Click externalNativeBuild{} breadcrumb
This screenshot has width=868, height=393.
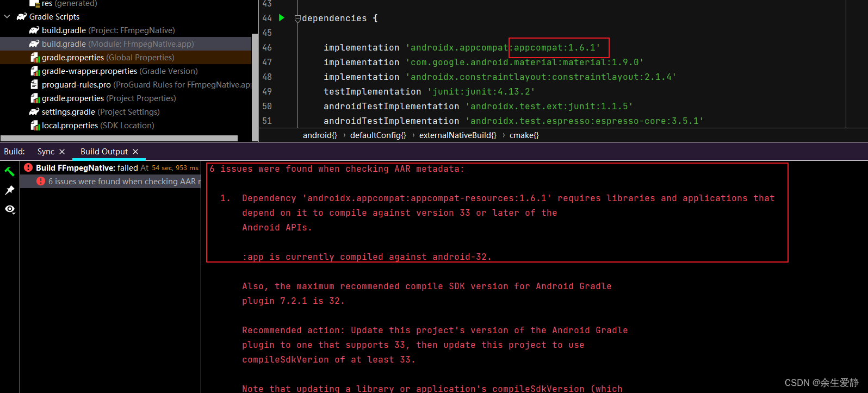click(x=457, y=135)
